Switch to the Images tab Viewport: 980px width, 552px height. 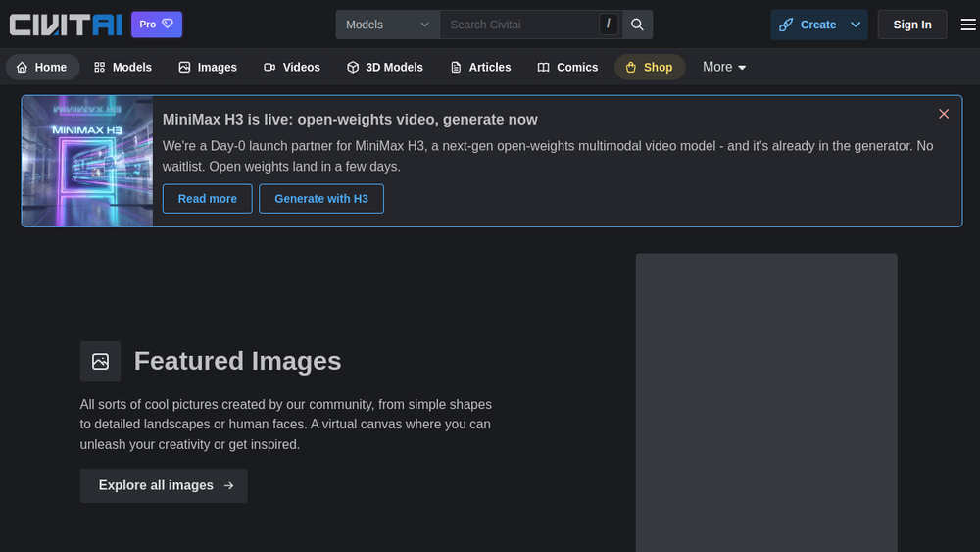tap(208, 67)
